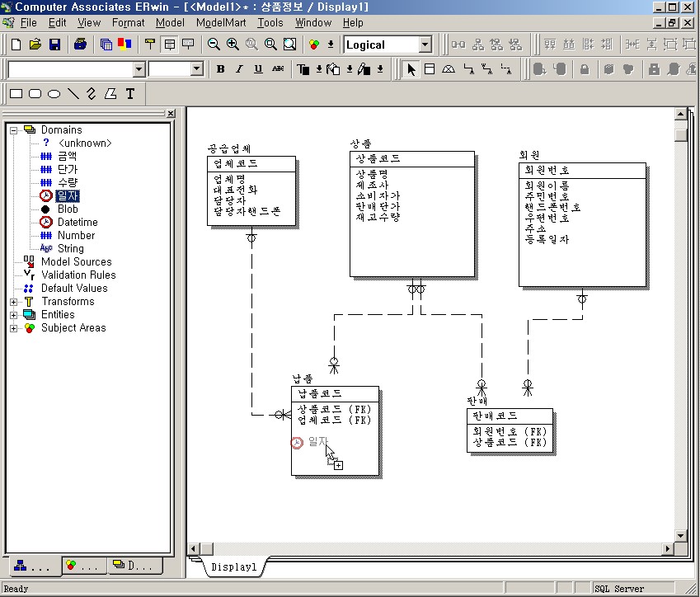This screenshot has width=700, height=597.
Task: Select the Datetime domain
Action: click(78, 223)
